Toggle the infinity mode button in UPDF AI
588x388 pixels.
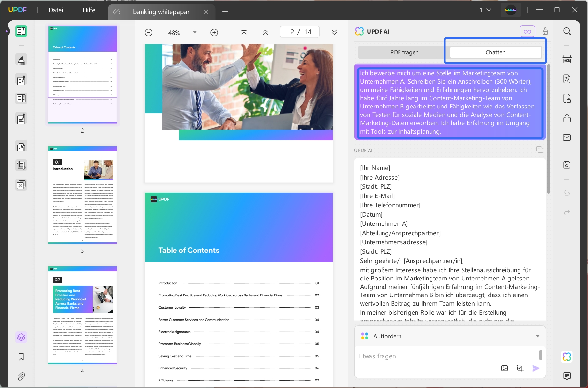coord(527,32)
